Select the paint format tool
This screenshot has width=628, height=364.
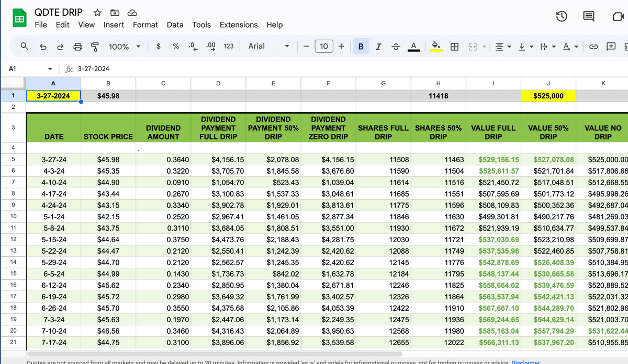[x=95, y=47]
